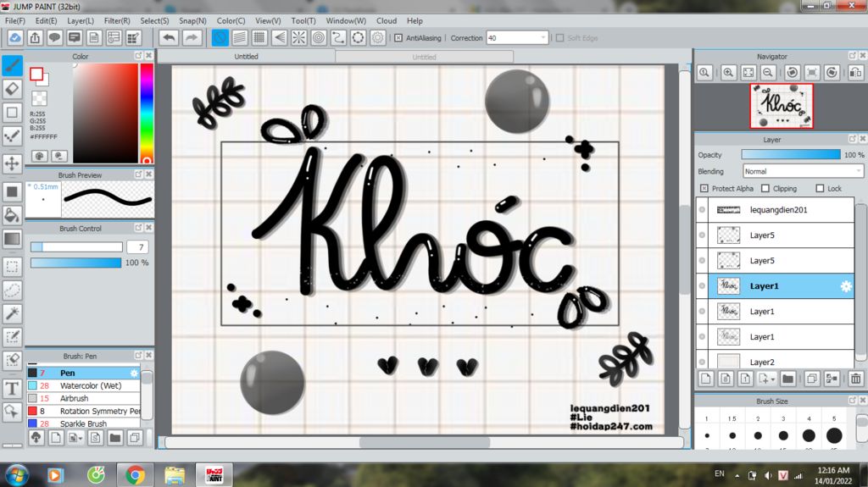
Task: Select Rotation Symmetry Pen brush
Action: (x=83, y=411)
